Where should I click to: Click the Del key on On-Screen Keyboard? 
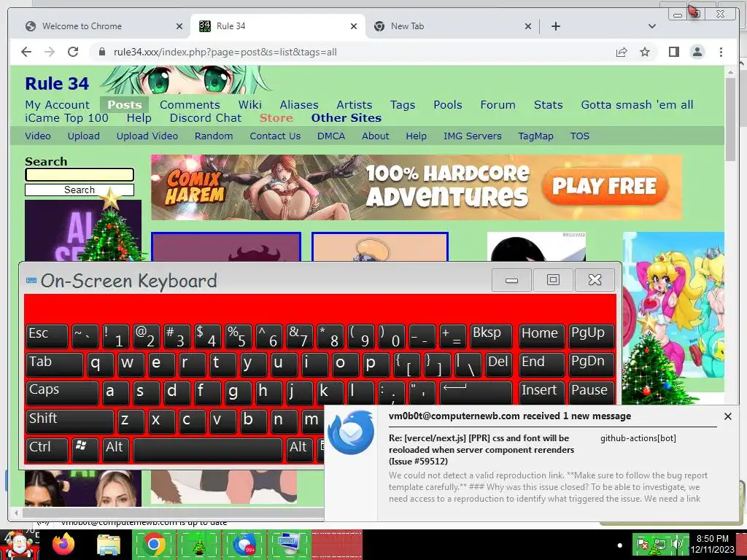[x=499, y=365]
